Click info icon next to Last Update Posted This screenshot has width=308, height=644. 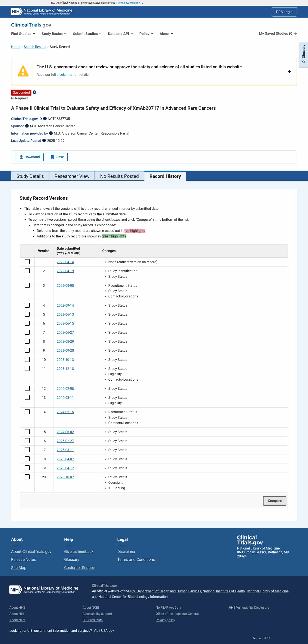44,140
